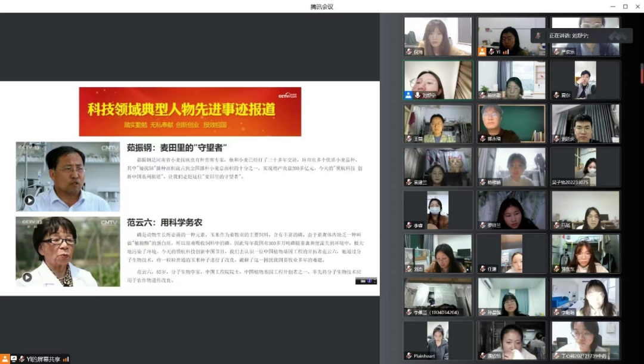Play the 茹振钢 video clip
644x364 pixels.
tap(29, 200)
